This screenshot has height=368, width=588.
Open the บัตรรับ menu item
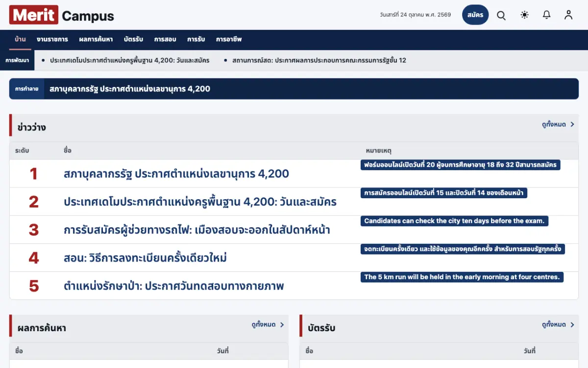click(134, 39)
